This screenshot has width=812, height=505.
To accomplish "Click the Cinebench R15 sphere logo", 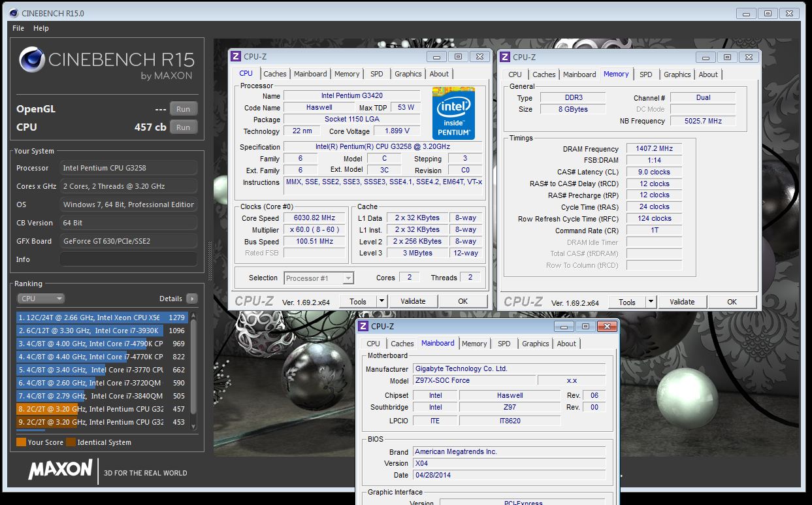I will 31,59.
